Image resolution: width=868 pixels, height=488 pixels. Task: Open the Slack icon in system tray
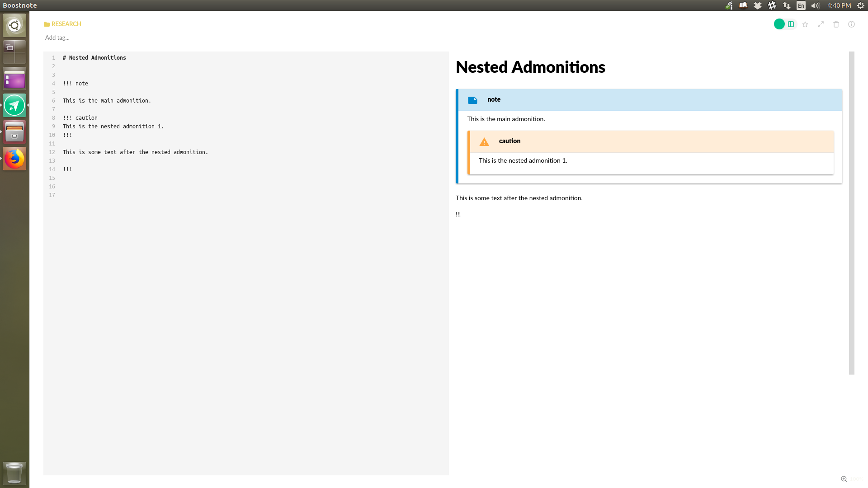coord(772,5)
